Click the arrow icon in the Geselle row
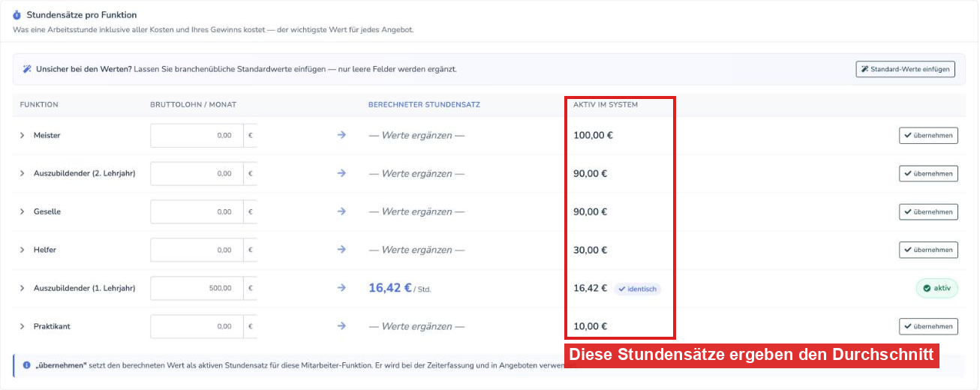Screen dimensions: 980x390 tap(341, 211)
